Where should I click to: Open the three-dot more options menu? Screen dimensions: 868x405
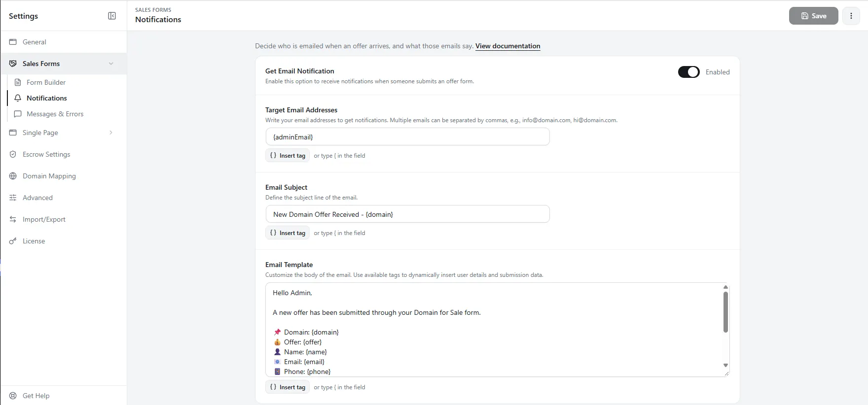851,16
